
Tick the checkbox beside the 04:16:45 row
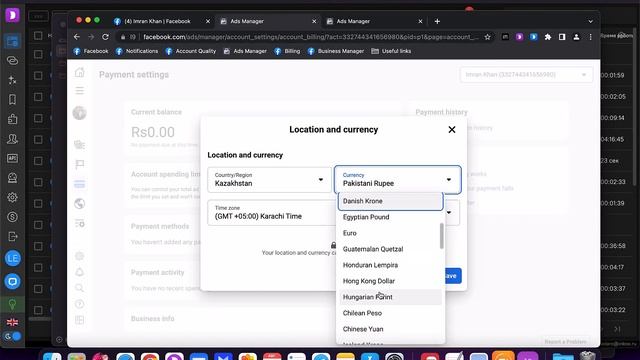click(38, 140)
